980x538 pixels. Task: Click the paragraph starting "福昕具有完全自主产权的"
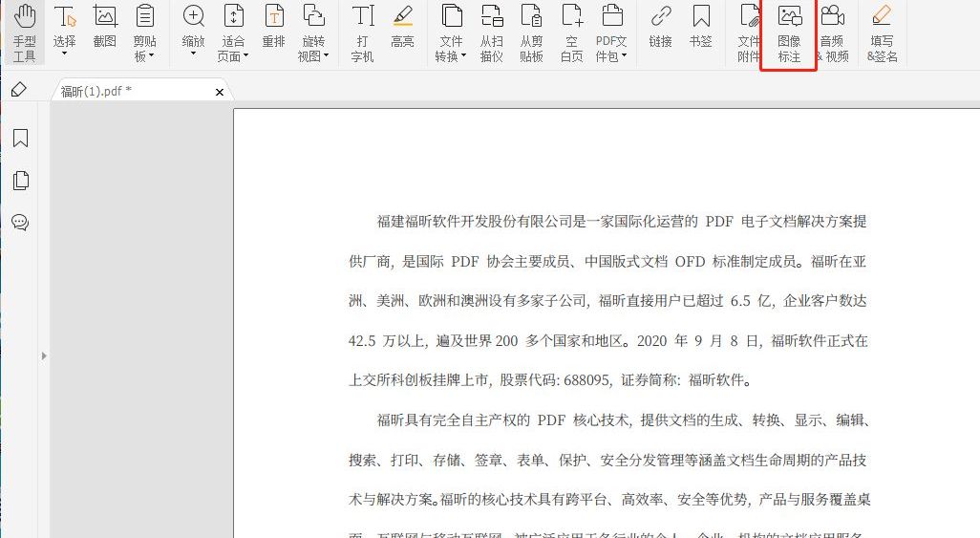pos(623,420)
